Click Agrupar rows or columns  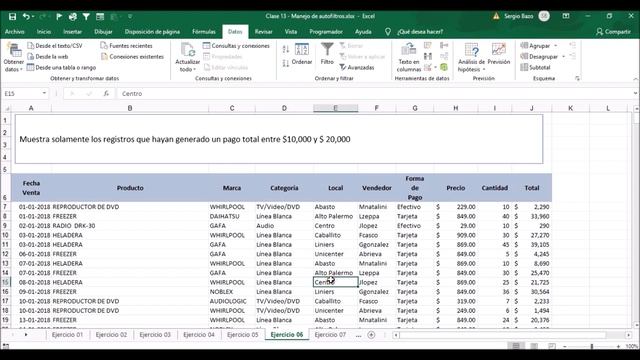point(536,46)
